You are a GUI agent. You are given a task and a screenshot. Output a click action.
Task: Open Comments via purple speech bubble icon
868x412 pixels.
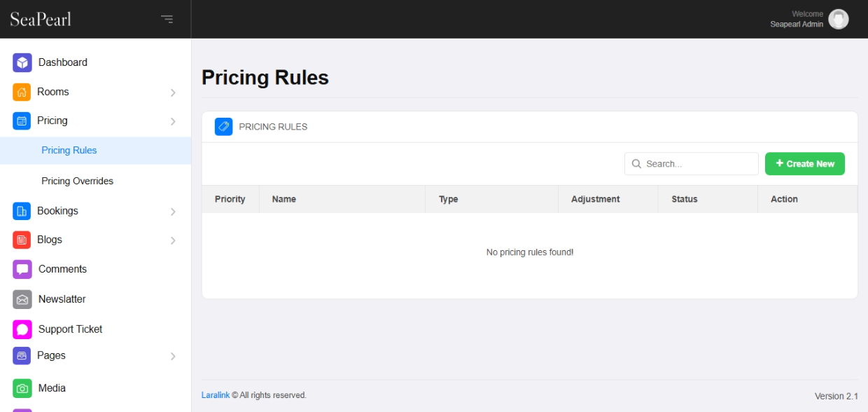click(22, 269)
